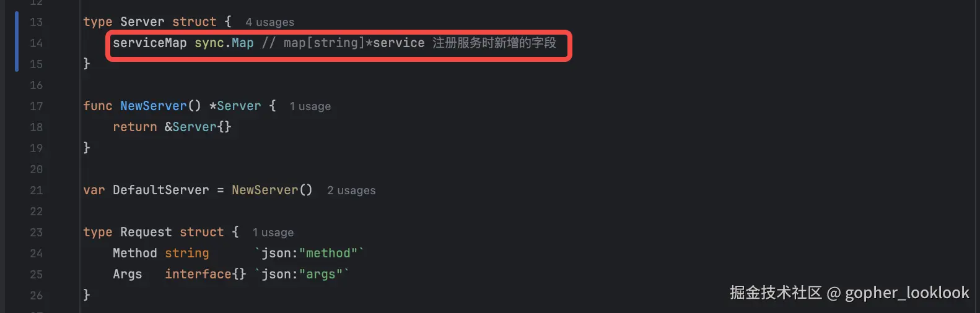Select line number 17 in the gutter
The image size is (980, 313).
[36, 106]
